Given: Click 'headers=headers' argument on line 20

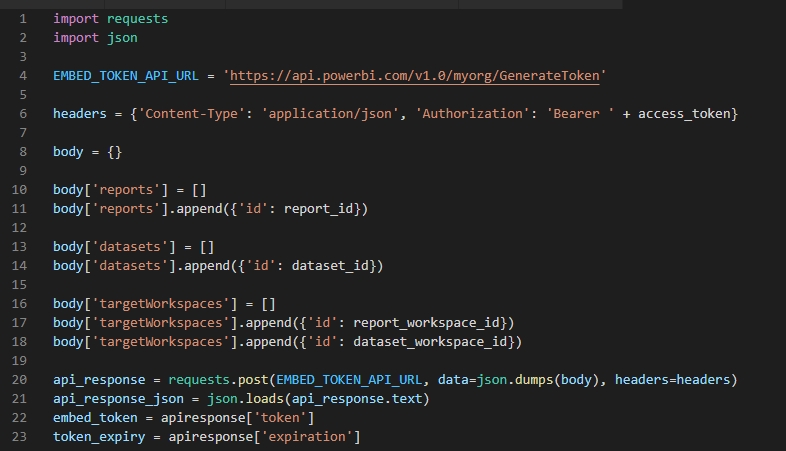Looking at the screenshot, I should tap(672, 380).
